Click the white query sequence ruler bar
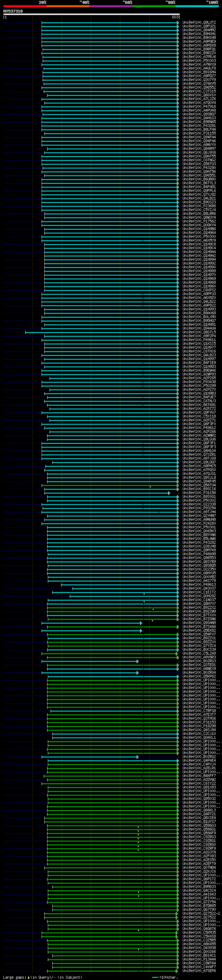222x980 pixels. pyautogui.click(x=91, y=15)
